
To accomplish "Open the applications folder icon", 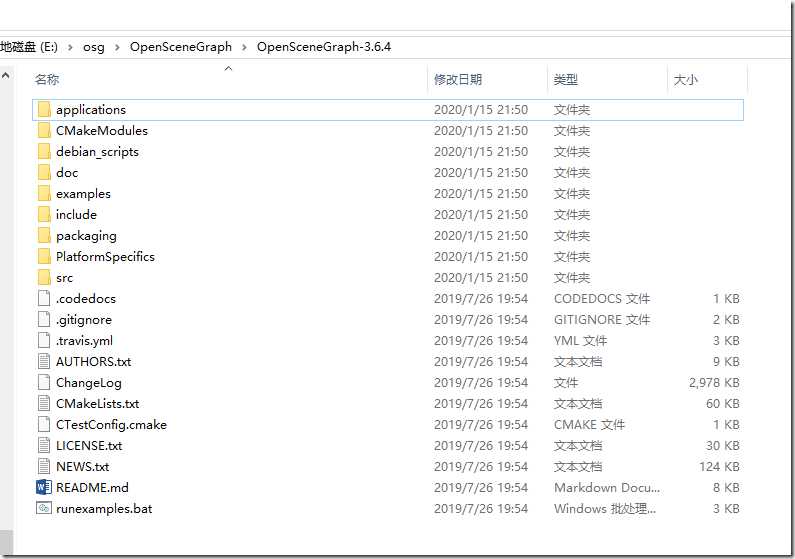I will (44, 109).
